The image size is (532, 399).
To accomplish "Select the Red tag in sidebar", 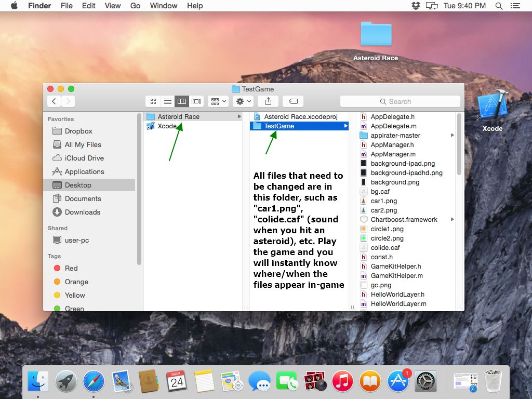I will point(71,268).
